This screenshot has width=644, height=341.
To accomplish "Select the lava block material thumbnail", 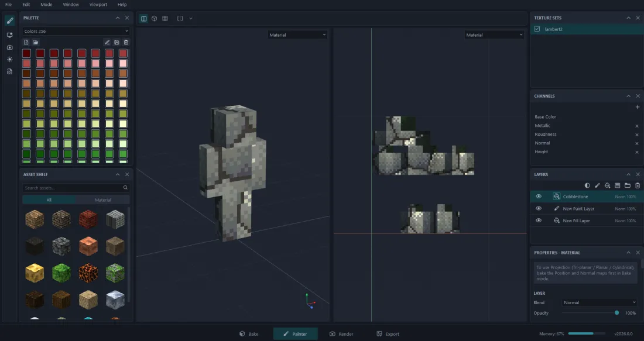I will coord(88,273).
